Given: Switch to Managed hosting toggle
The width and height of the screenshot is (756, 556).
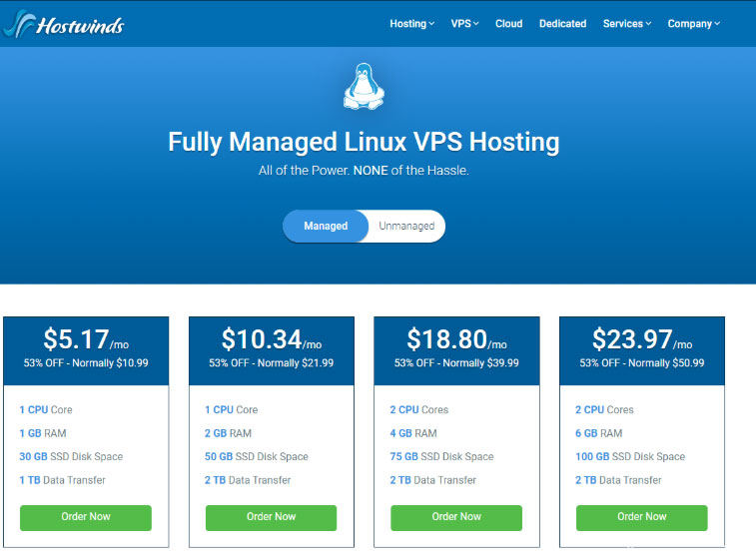Looking at the screenshot, I should pyautogui.click(x=326, y=227).
